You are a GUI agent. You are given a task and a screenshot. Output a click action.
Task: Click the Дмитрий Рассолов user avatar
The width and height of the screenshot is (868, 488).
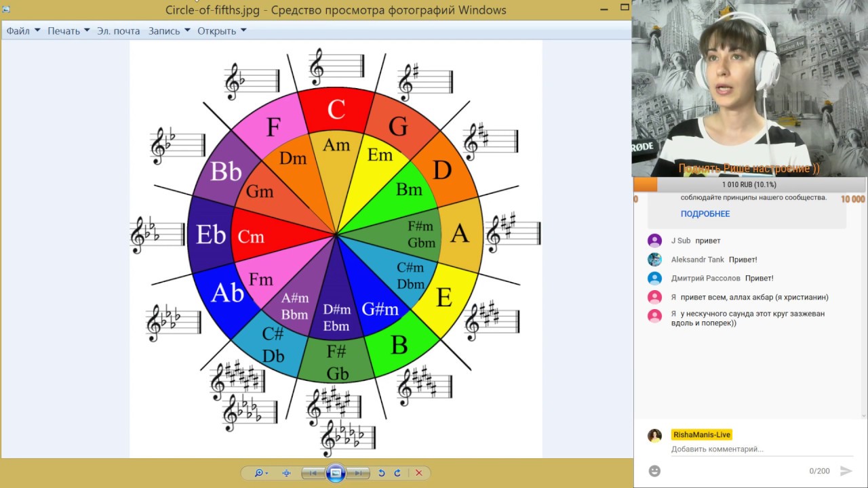point(654,278)
